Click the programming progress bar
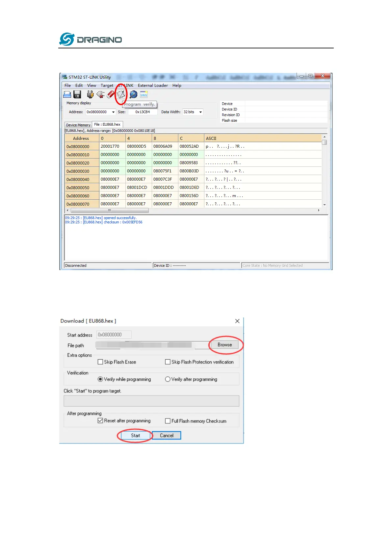 (151, 401)
